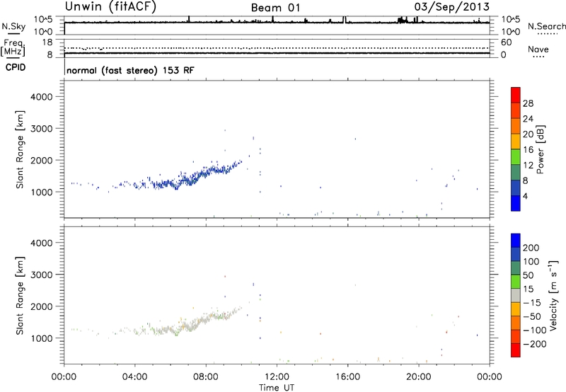Pick the light green 12–16 dB Power segment
The image size is (566, 392).
[x=516, y=156]
